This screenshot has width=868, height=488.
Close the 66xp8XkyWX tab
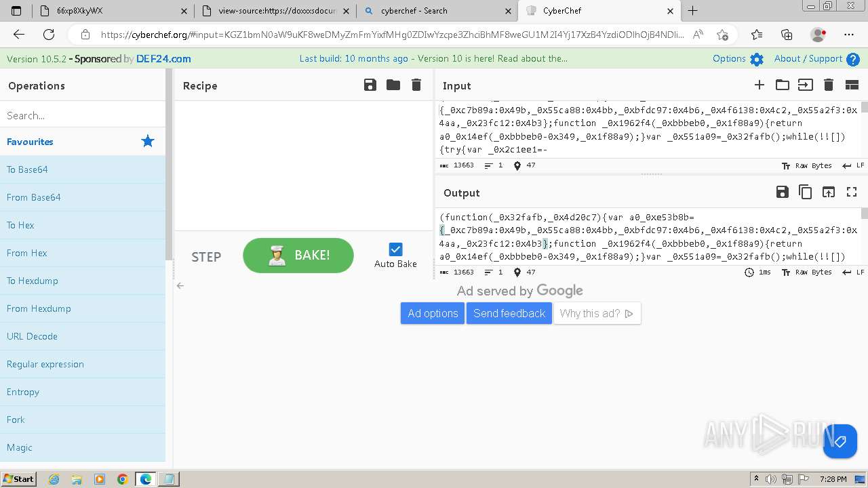tap(184, 11)
